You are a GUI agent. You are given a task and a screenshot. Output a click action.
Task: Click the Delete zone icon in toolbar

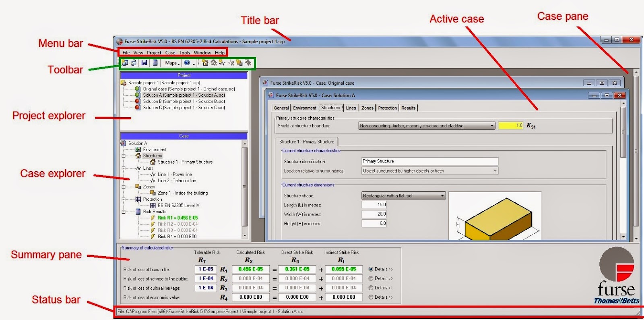[x=248, y=62]
